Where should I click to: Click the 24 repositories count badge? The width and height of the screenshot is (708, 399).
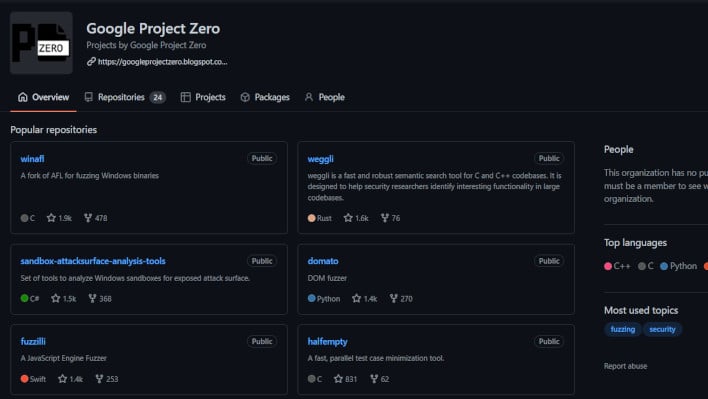click(x=158, y=97)
